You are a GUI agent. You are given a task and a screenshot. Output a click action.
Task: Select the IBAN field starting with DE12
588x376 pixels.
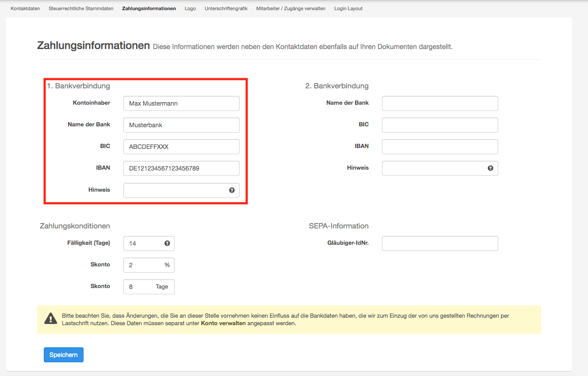[x=181, y=168]
